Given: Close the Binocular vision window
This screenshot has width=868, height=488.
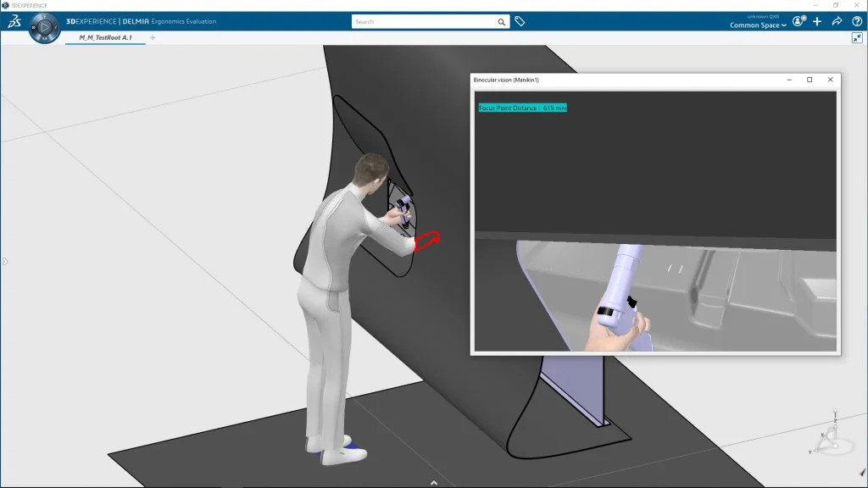Looking at the screenshot, I should pyautogui.click(x=830, y=80).
